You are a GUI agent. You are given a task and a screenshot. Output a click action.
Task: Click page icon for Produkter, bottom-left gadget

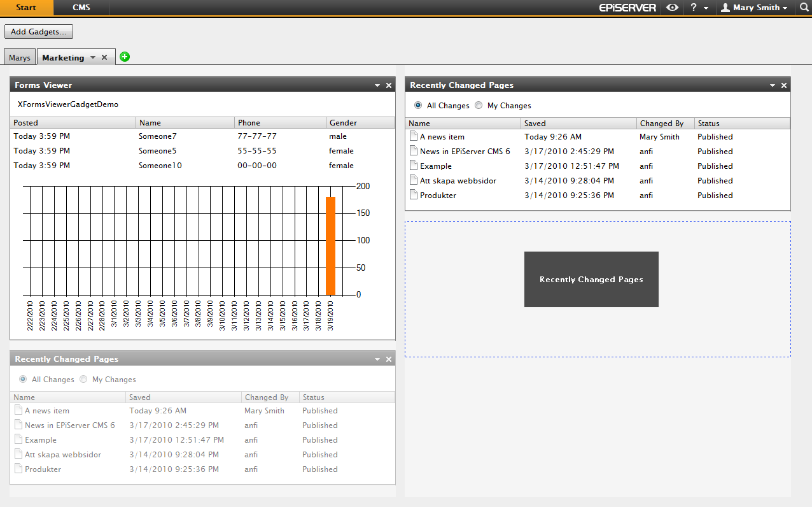(18, 469)
